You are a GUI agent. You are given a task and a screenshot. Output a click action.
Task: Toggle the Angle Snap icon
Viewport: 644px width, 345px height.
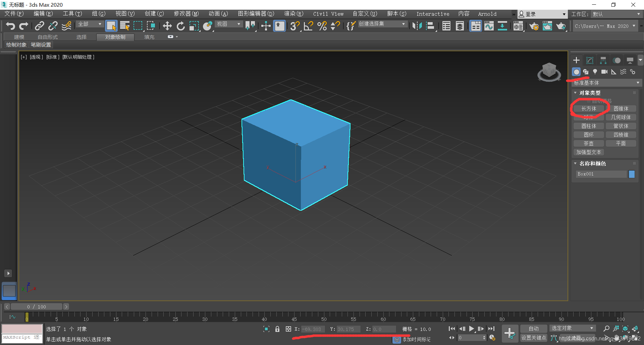pyautogui.click(x=308, y=26)
